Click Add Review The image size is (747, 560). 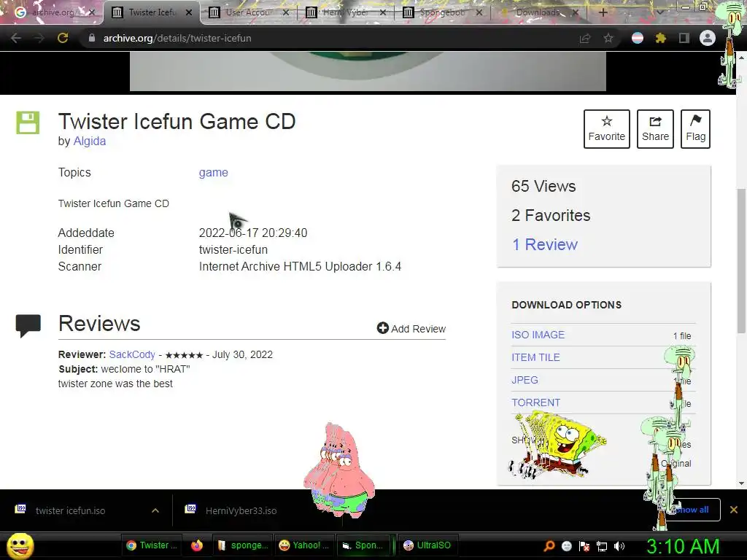411,329
